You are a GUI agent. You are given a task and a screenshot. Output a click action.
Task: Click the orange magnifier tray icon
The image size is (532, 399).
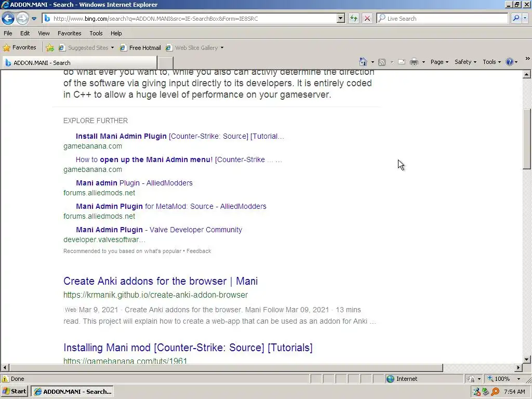click(495, 392)
